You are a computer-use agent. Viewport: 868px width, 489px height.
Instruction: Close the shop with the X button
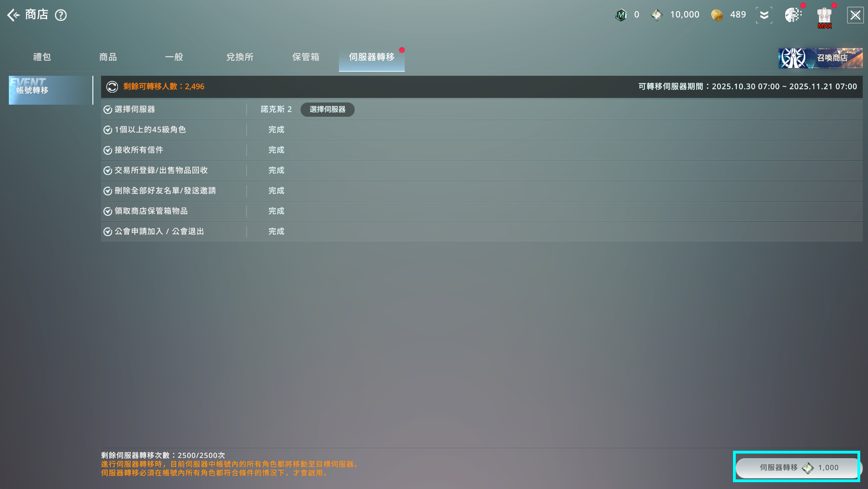tap(855, 15)
